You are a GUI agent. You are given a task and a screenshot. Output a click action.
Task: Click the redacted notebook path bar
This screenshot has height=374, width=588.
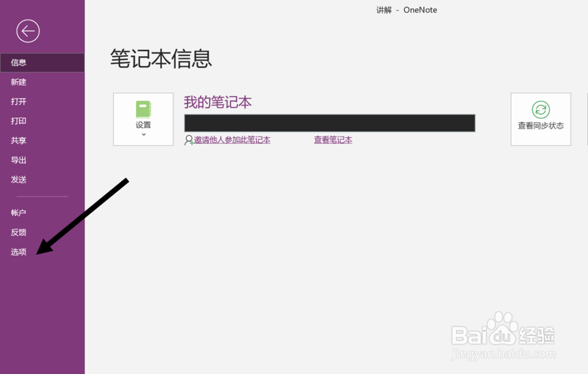click(330, 123)
